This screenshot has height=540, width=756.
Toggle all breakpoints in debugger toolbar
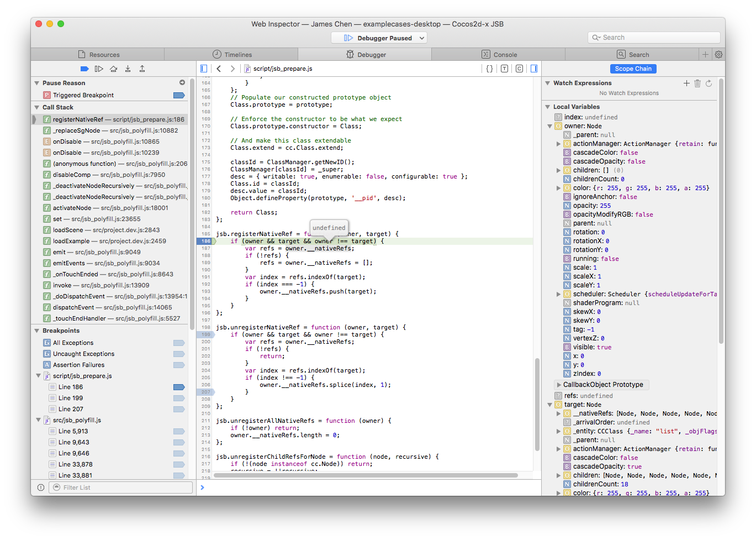coord(84,69)
